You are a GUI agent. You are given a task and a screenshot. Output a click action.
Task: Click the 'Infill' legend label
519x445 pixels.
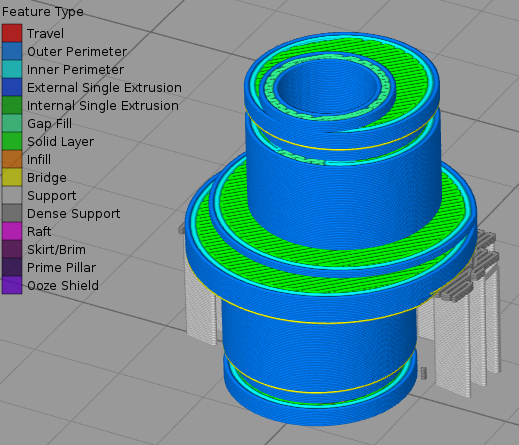click(39, 160)
